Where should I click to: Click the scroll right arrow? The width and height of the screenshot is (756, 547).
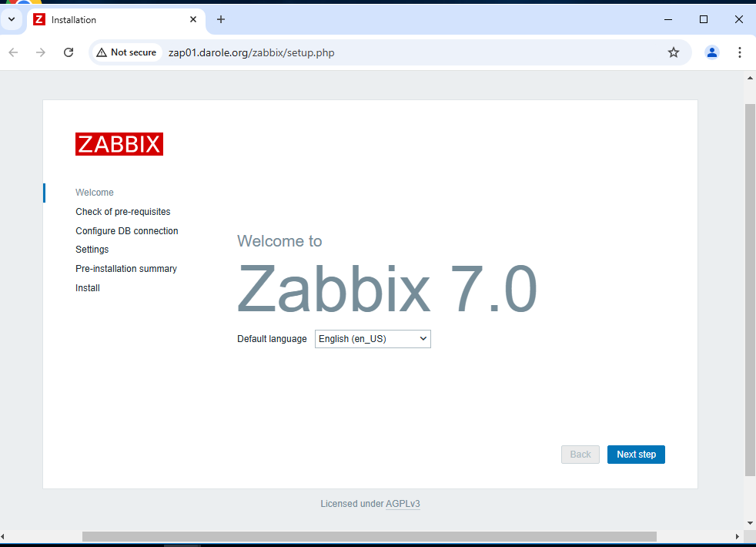(737, 536)
